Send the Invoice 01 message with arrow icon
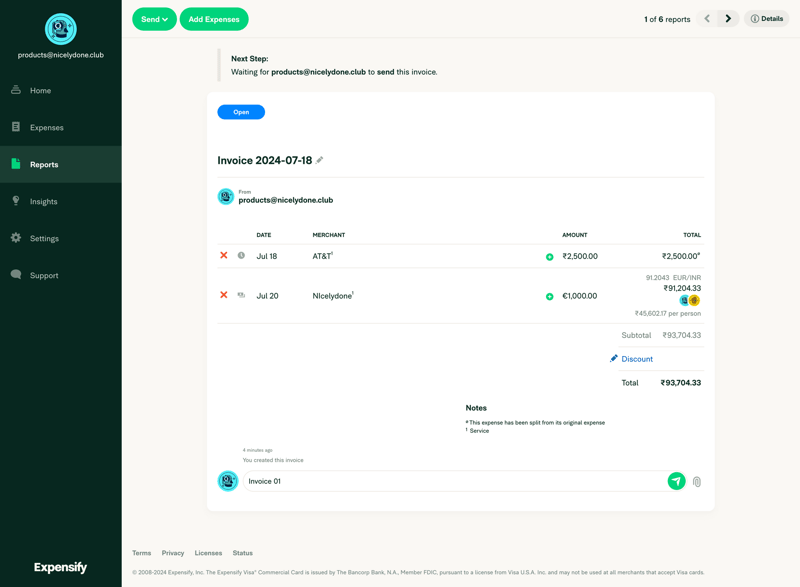Viewport: 800px width, 587px height. click(x=677, y=481)
